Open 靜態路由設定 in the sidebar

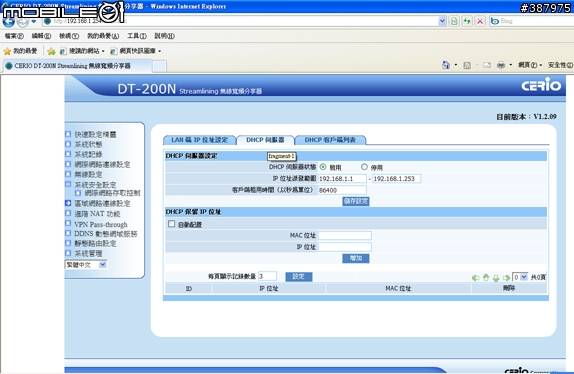95,243
